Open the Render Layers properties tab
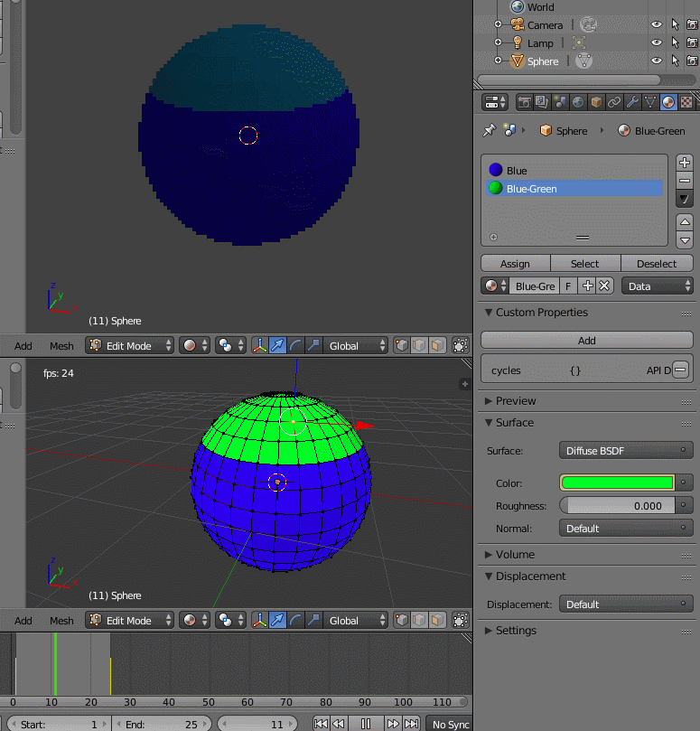 (542, 102)
